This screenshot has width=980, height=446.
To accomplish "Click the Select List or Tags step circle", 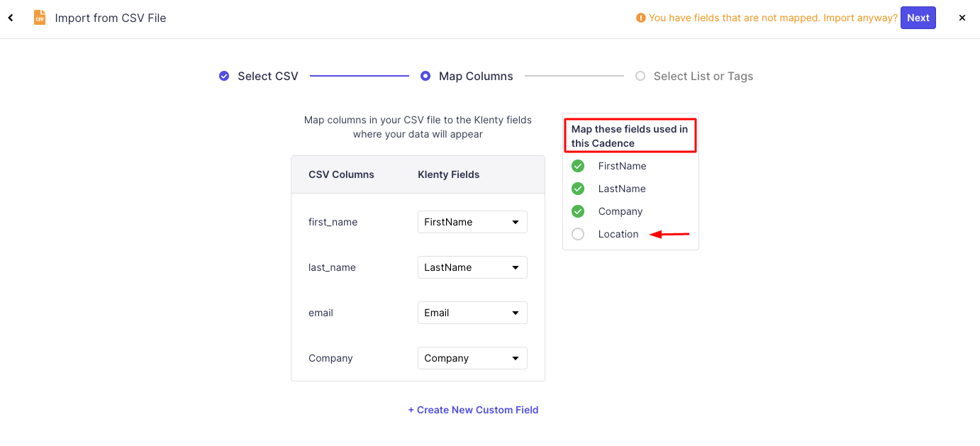I will coord(640,76).
